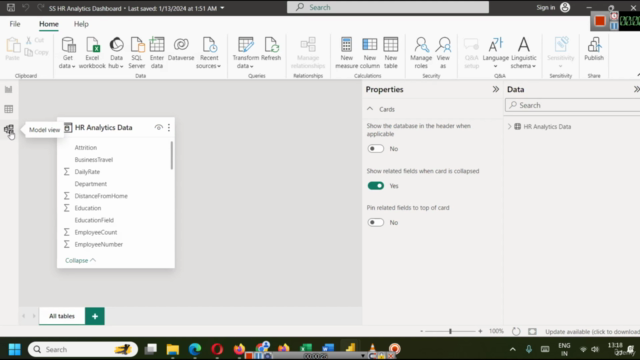
Task: Open the File menu
Action: point(15,24)
